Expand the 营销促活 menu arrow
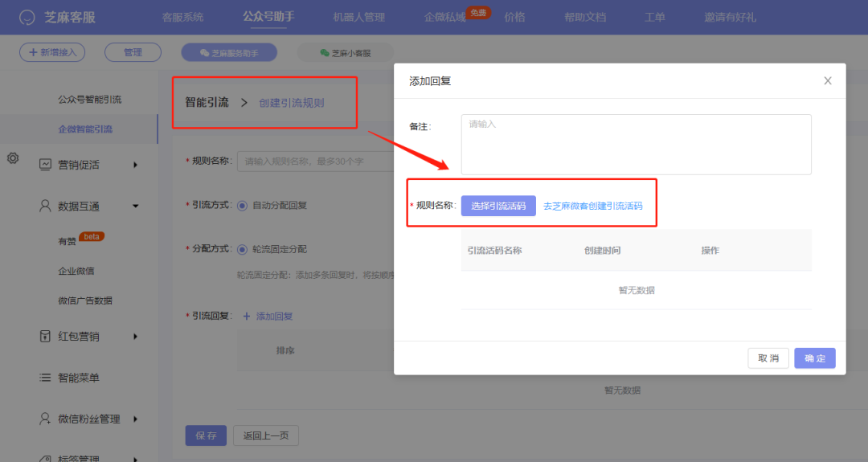This screenshot has height=462, width=868. (135, 165)
